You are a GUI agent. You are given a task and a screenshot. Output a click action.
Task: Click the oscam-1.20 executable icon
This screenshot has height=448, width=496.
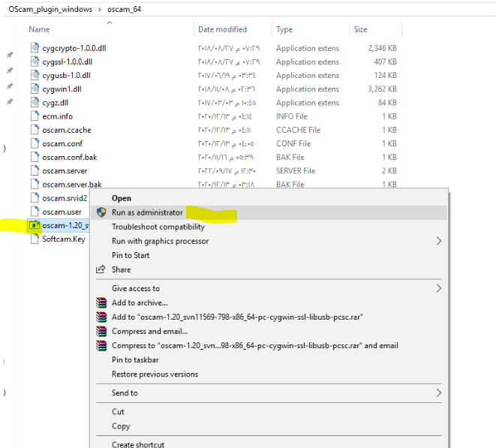(x=35, y=225)
